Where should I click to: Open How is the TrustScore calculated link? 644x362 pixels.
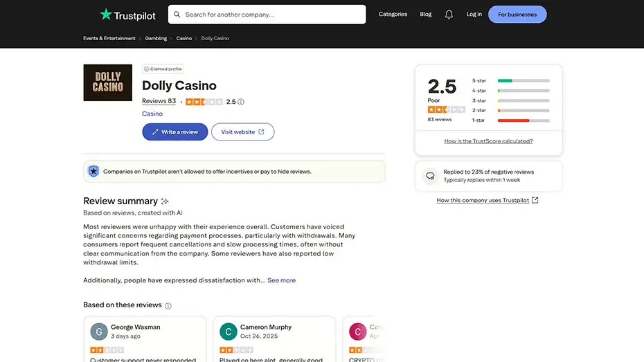488,141
